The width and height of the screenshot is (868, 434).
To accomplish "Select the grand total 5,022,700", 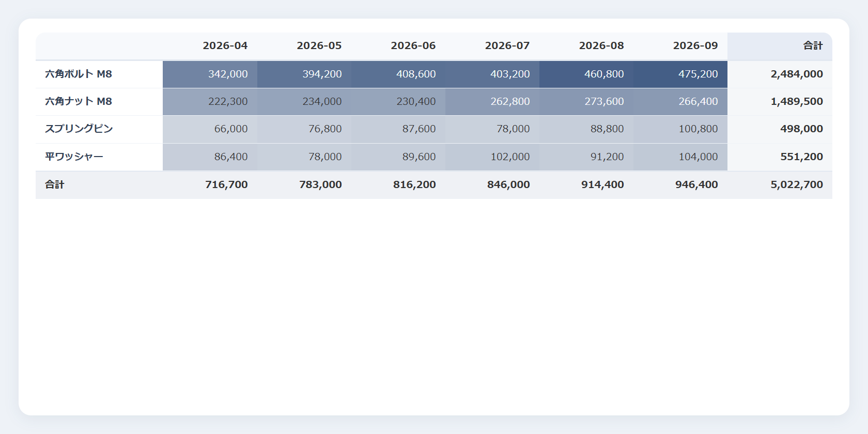I will pyautogui.click(x=780, y=185).
